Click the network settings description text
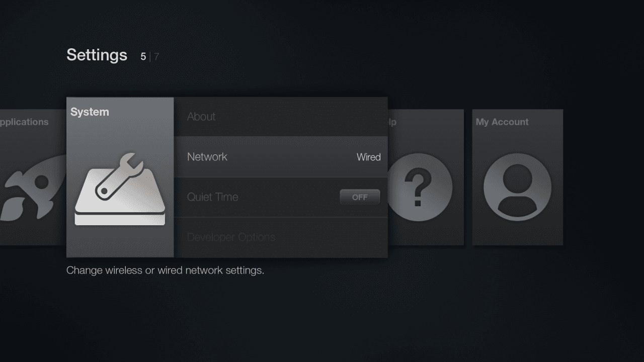Image resolution: width=644 pixels, height=362 pixels. (x=165, y=270)
